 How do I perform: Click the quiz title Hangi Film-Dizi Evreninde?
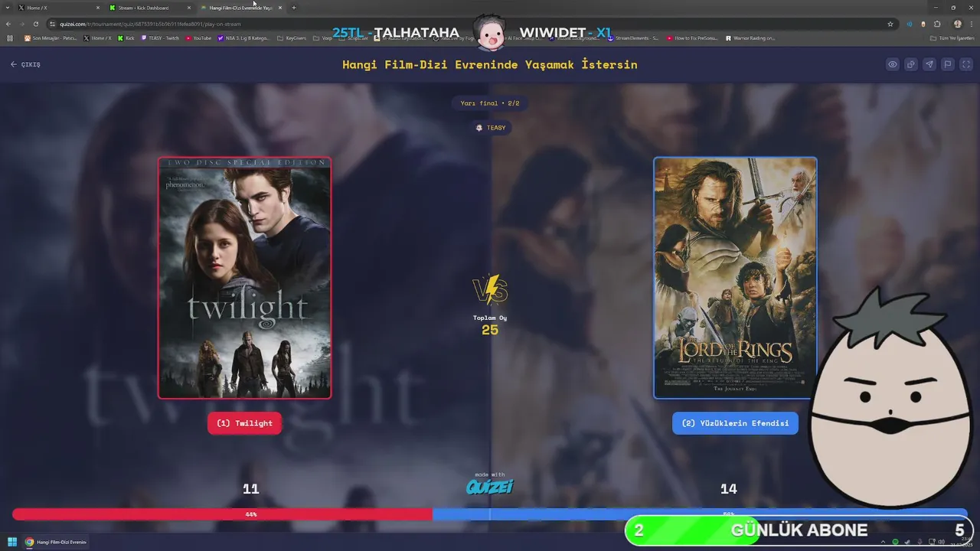(x=490, y=64)
